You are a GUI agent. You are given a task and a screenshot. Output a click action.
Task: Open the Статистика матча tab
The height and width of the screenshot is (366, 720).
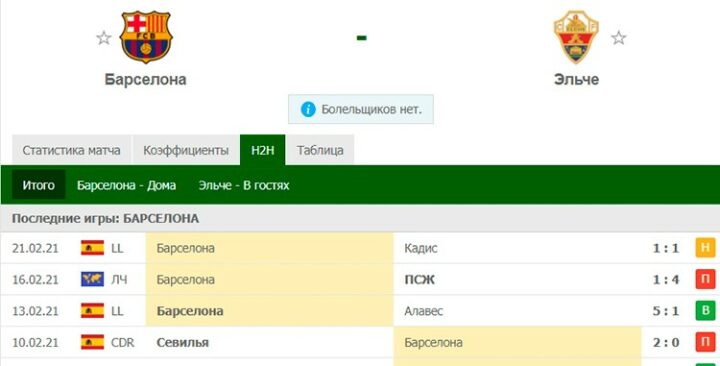[x=71, y=150]
